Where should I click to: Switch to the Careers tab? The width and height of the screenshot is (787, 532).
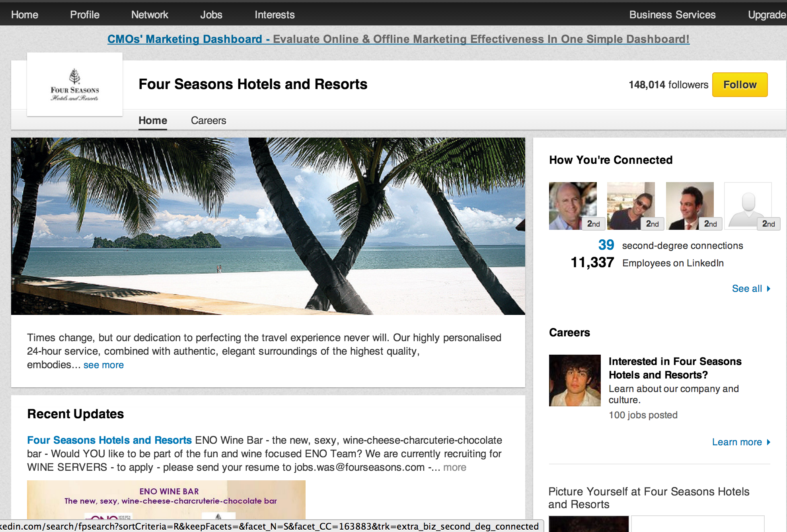pyautogui.click(x=208, y=120)
